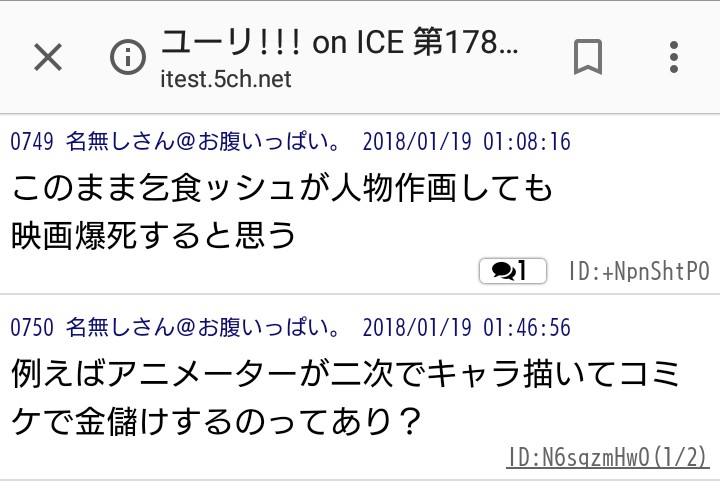Tap the line 映画爆死すると思う
The image size is (720, 488).
155,234
